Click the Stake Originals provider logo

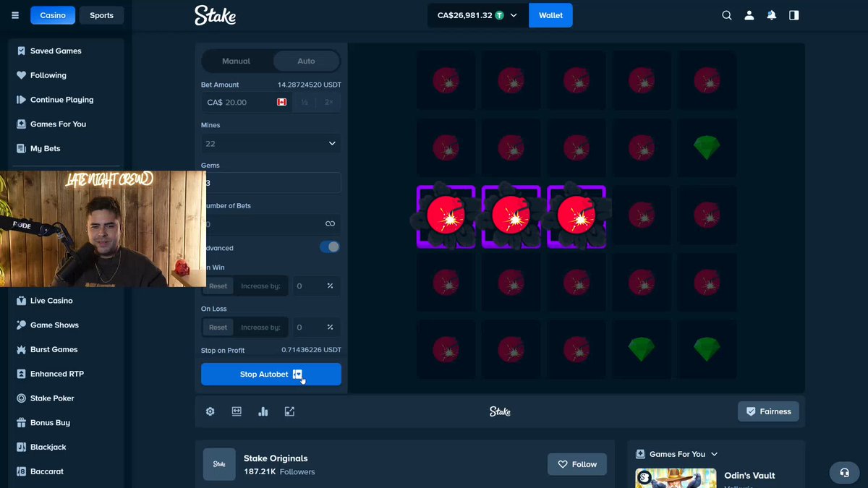click(x=219, y=464)
